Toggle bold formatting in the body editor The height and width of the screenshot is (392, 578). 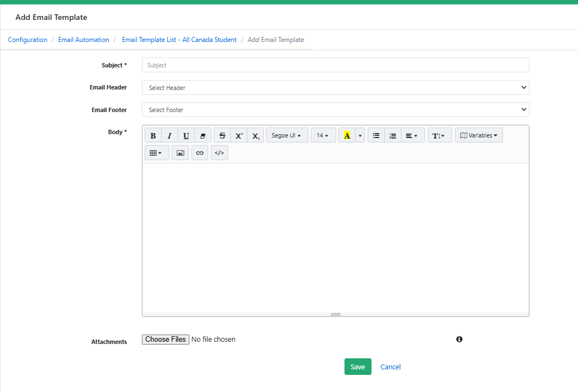click(x=153, y=135)
